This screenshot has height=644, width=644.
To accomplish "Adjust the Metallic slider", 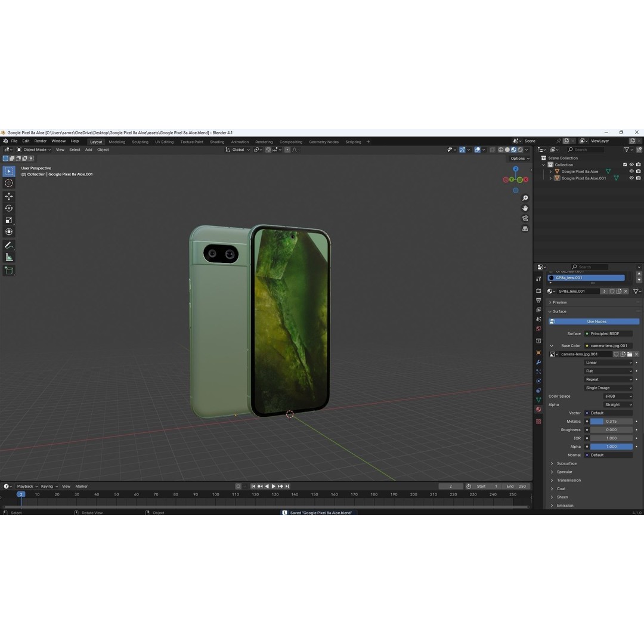I will 611,422.
